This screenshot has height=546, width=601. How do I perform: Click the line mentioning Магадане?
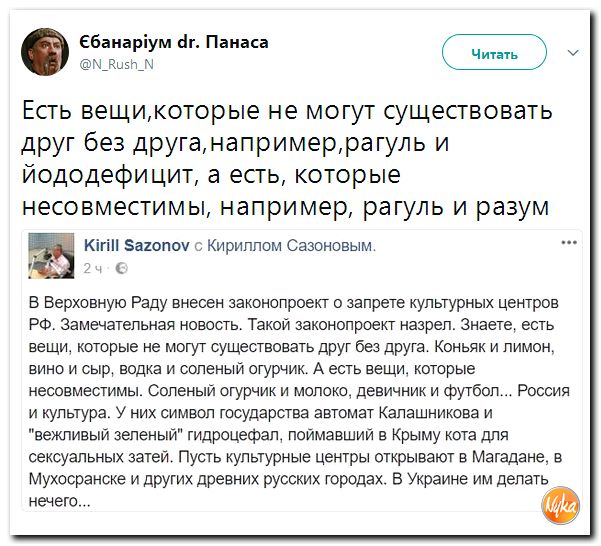point(295,457)
